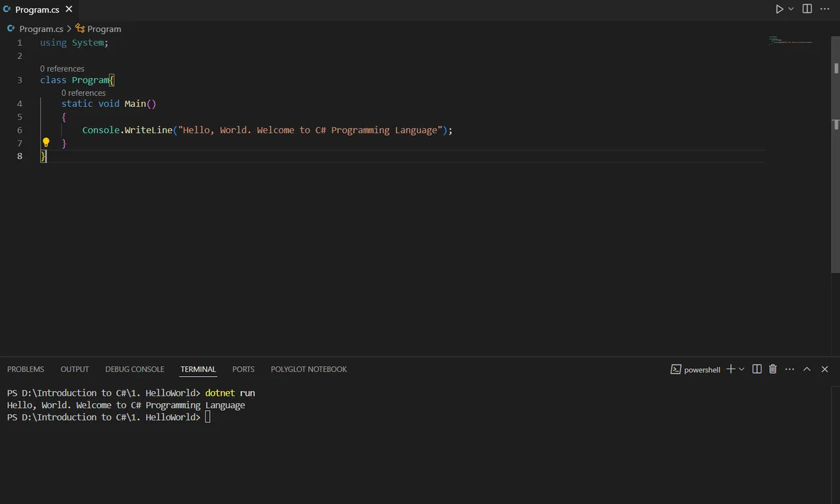
Task: Open 0 references above Main method
Action: pos(83,93)
